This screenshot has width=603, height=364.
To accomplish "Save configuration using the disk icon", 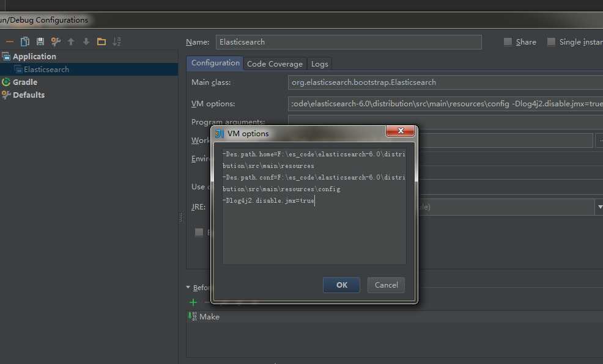I will (x=40, y=42).
